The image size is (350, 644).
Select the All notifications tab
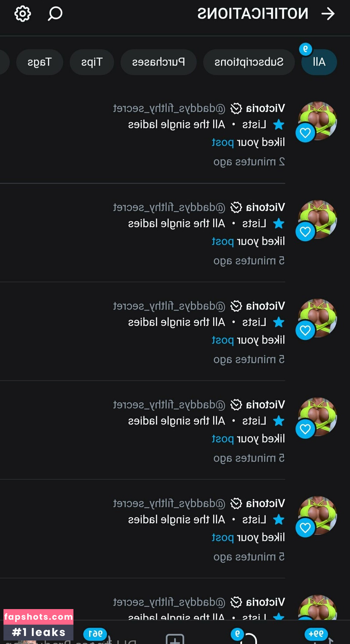319,62
